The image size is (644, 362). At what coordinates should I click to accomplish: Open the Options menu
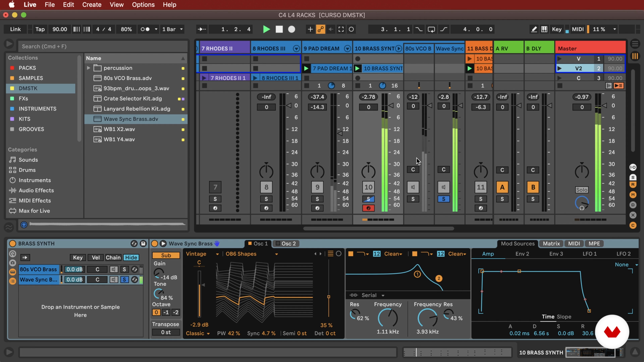point(143,5)
